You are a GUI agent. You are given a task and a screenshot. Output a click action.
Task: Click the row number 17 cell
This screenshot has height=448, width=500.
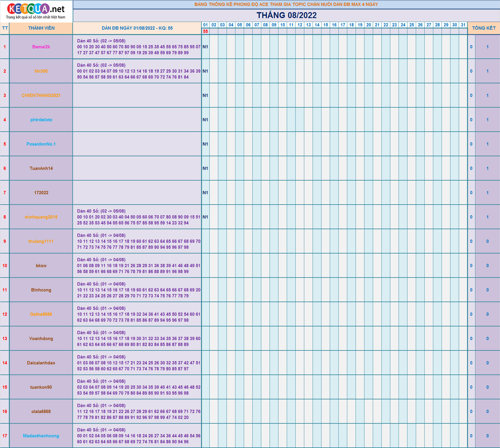[x=5, y=436]
